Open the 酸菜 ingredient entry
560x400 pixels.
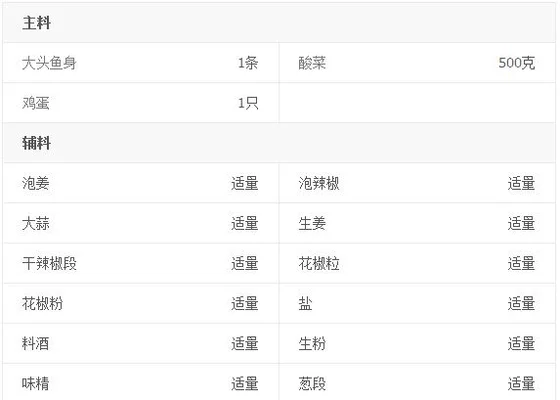pos(312,63)
